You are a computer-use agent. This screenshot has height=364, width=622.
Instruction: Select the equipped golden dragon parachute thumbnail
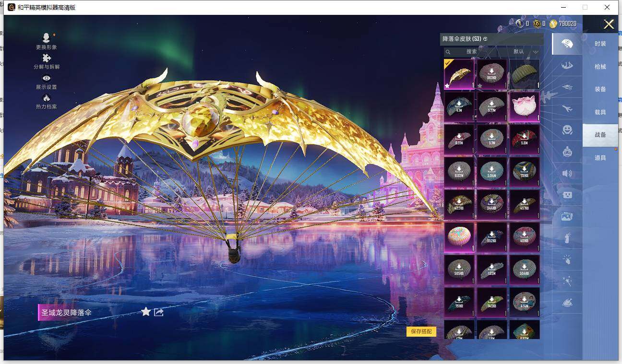tap(459, 74)
